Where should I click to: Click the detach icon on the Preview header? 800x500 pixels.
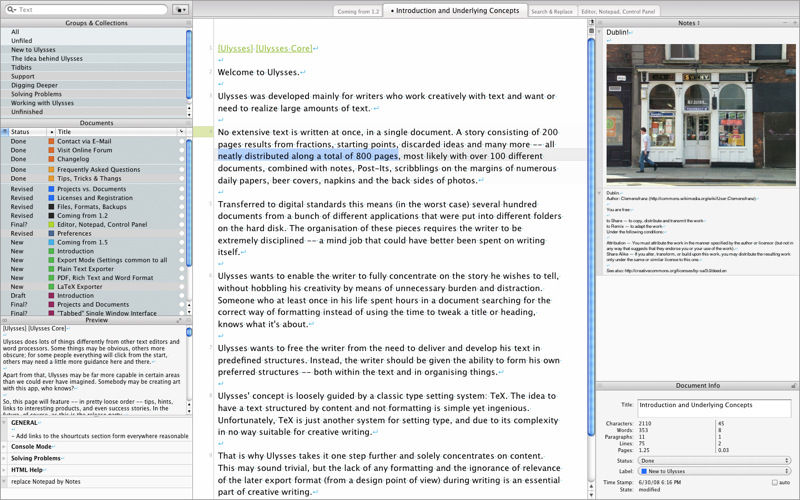pos(179,320)
